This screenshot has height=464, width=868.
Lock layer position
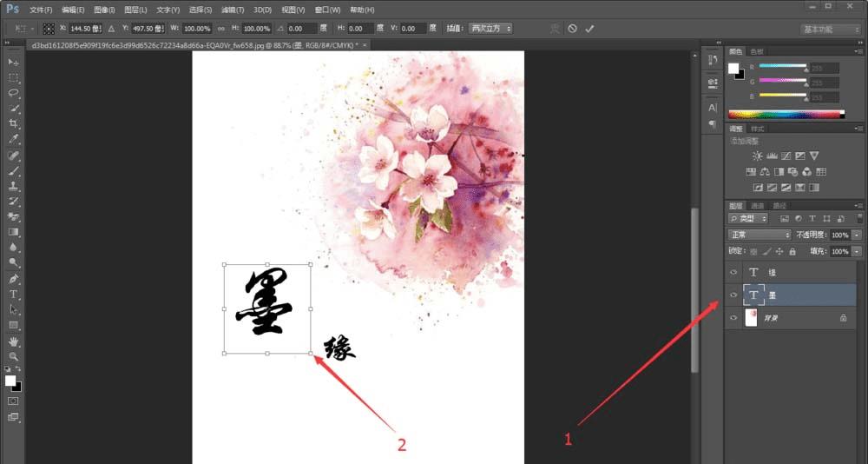point(779,251)
